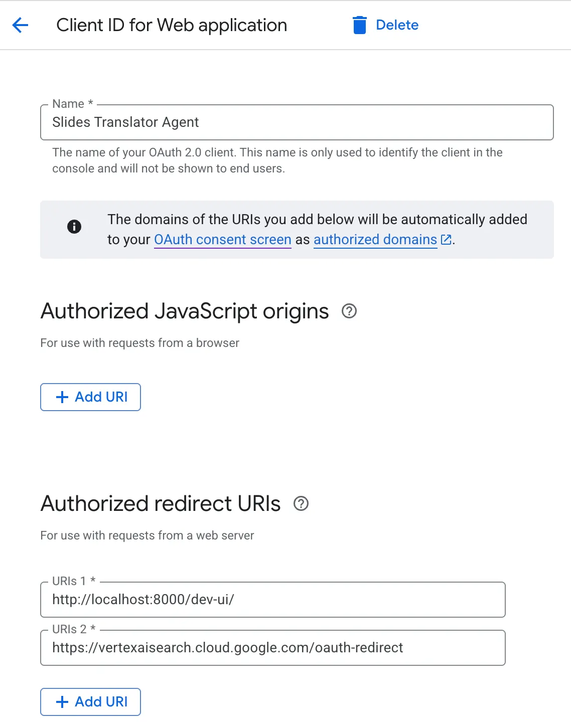Click the external link icon beside authorized domains
This screenshot has height=728, width=571.
point(446,240)
